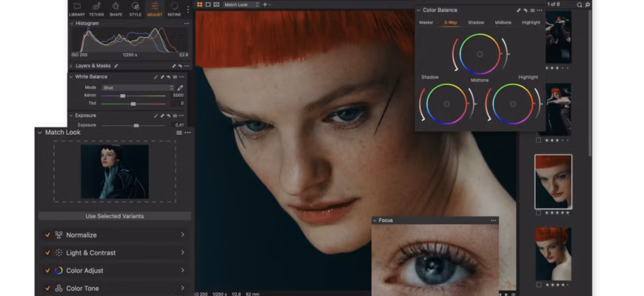The width and height of the screenshot is (644, 296).
Task: Copy Color Balance adjustments double-arrow icon
Action: [519, 10]
